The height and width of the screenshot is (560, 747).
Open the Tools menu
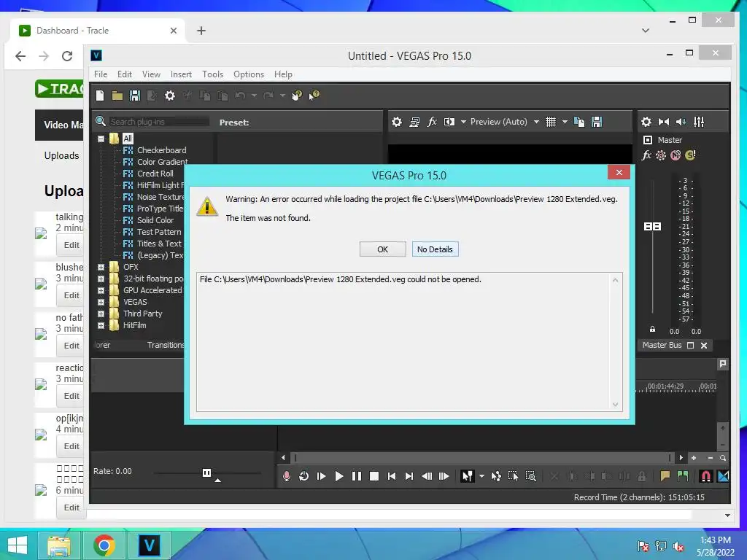coord(212,74)
